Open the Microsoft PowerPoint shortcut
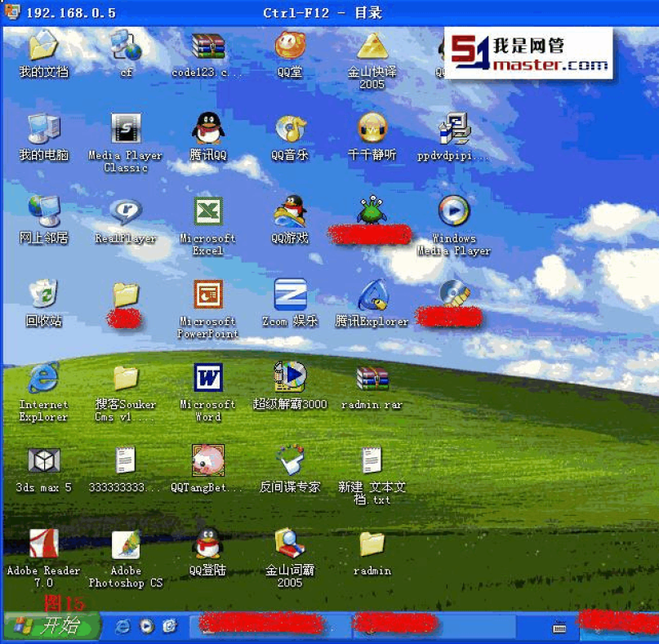This screenshot has width=659, height=644. [x=208, y=295]
